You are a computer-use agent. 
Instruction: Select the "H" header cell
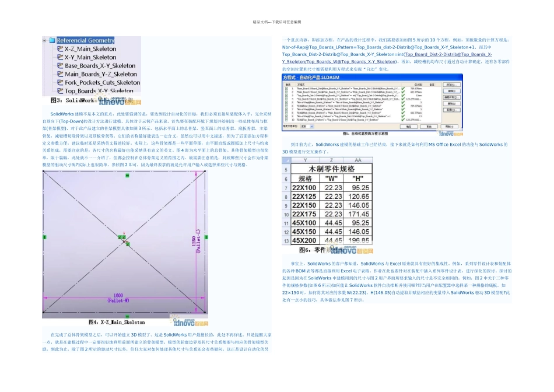tap(358, 179)
